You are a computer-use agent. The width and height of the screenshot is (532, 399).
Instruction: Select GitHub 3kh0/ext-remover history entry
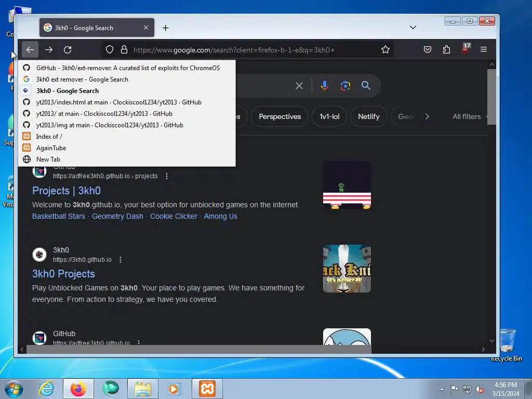point(127,68)
